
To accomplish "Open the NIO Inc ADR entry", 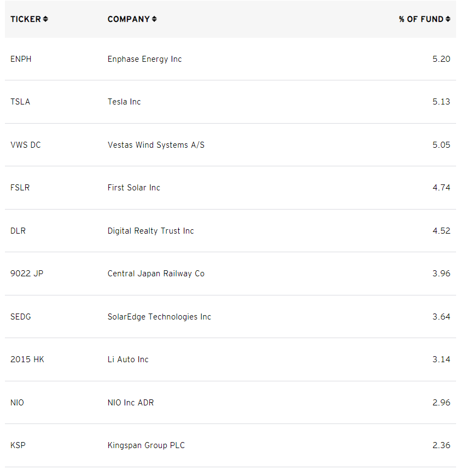I will pyautogui.click(x=131, y=403).
